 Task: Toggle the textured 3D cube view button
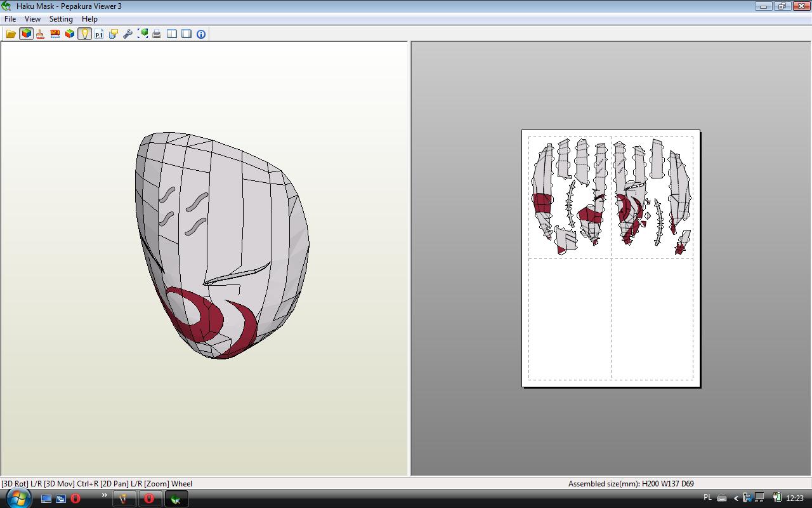[x=26, y=34]
